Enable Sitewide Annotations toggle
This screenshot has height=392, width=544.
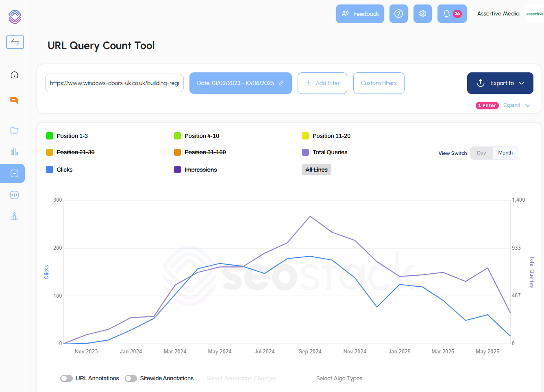click(x=131, y=378)
